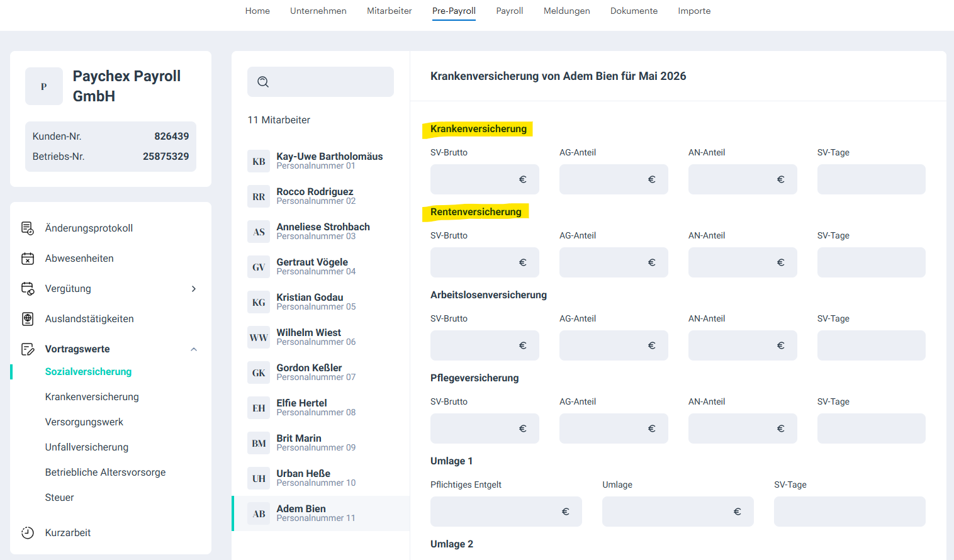Click the Auslandstätigkeiten globe icon
Viewport: 954px width, 560px height.
[28, 318]
